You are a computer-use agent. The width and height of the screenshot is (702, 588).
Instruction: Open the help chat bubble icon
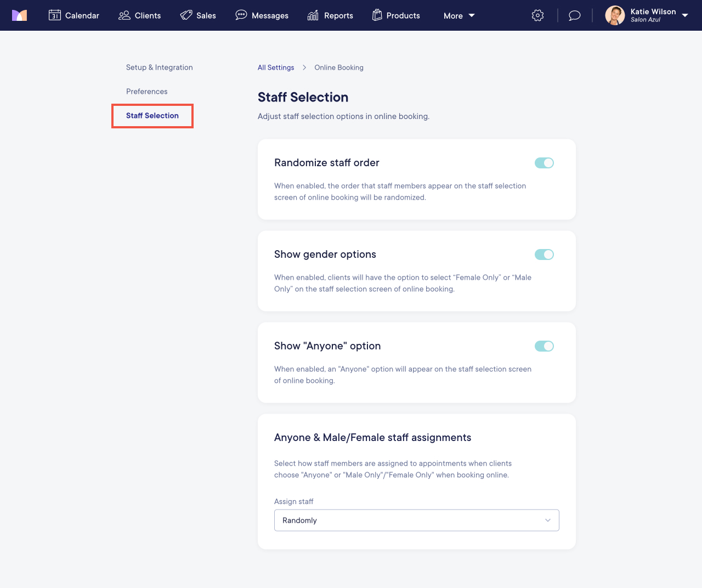574,15
